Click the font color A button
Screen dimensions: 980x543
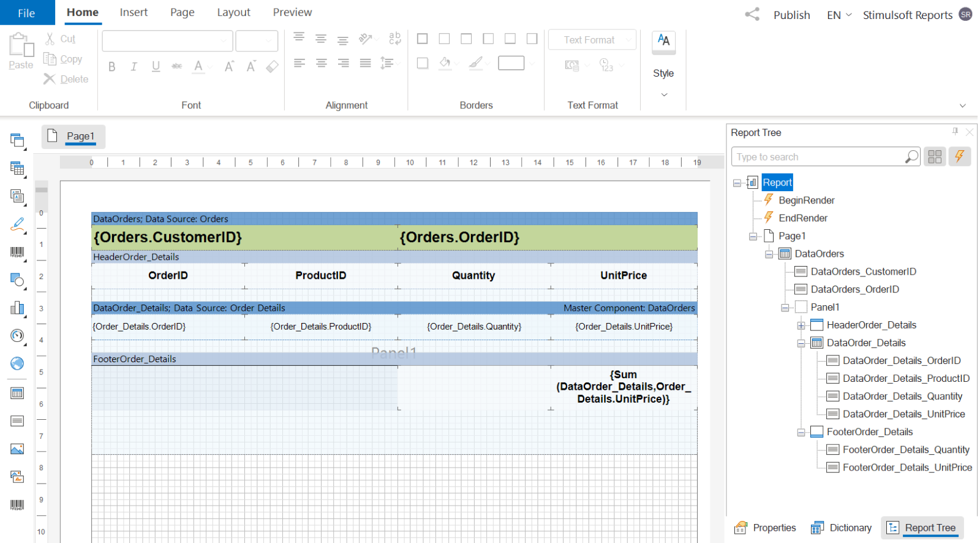point(198,66)
